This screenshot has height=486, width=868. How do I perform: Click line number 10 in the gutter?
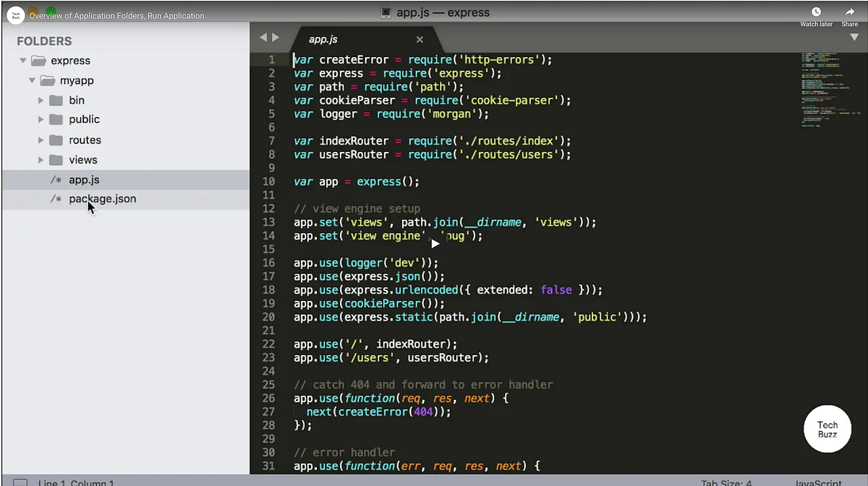click(268, 182)
